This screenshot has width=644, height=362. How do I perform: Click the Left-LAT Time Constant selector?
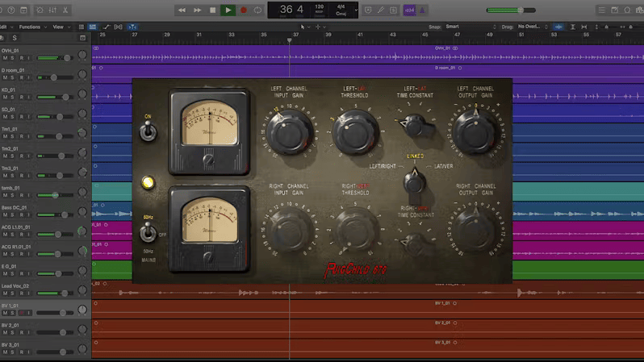[x=415, y=124]
